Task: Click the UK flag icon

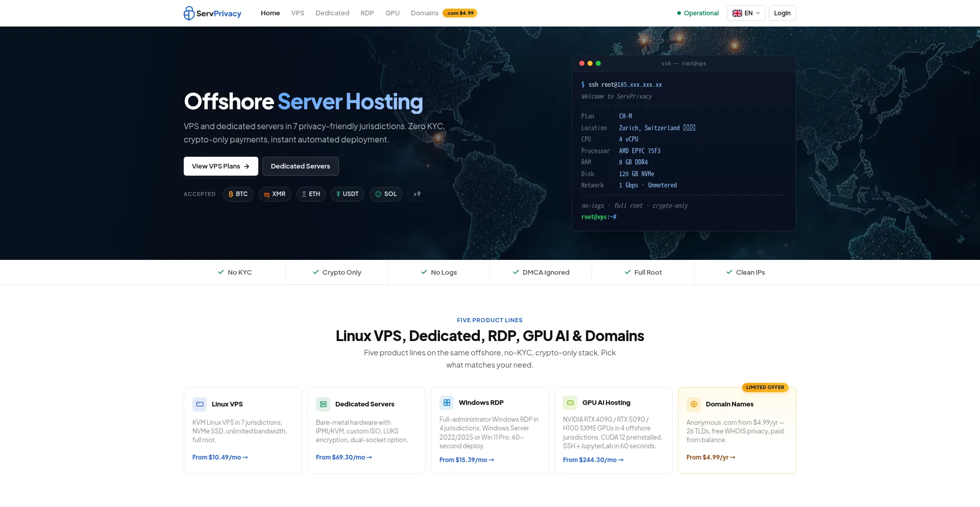Action: pyautogui.click(x=737, y=13)
